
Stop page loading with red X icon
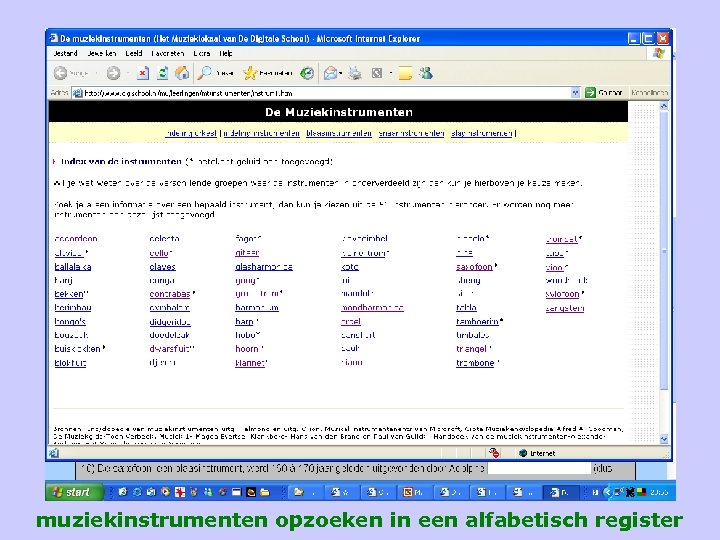[143, 73]
